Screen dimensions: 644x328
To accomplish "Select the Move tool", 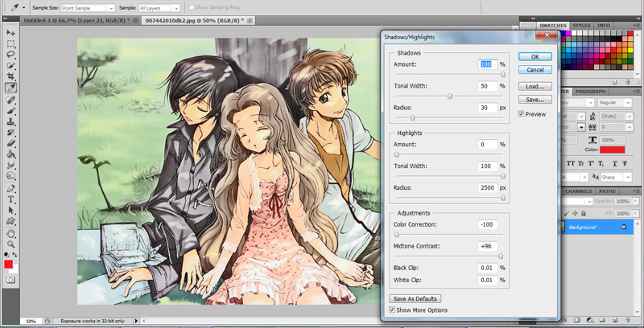I will 11,33.
